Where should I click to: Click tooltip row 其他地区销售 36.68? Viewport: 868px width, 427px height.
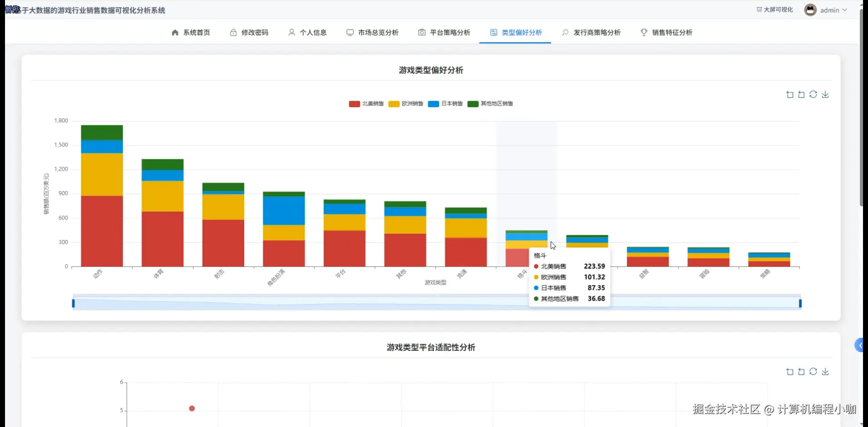point(569,299)
